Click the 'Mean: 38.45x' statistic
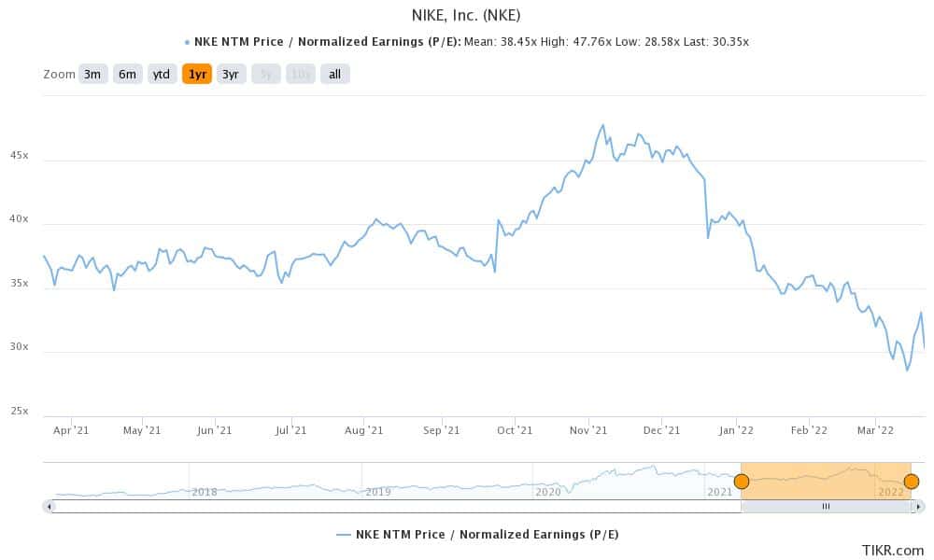Screen dimensions: 934x560 pyautogui.click(x=501, y=42)
